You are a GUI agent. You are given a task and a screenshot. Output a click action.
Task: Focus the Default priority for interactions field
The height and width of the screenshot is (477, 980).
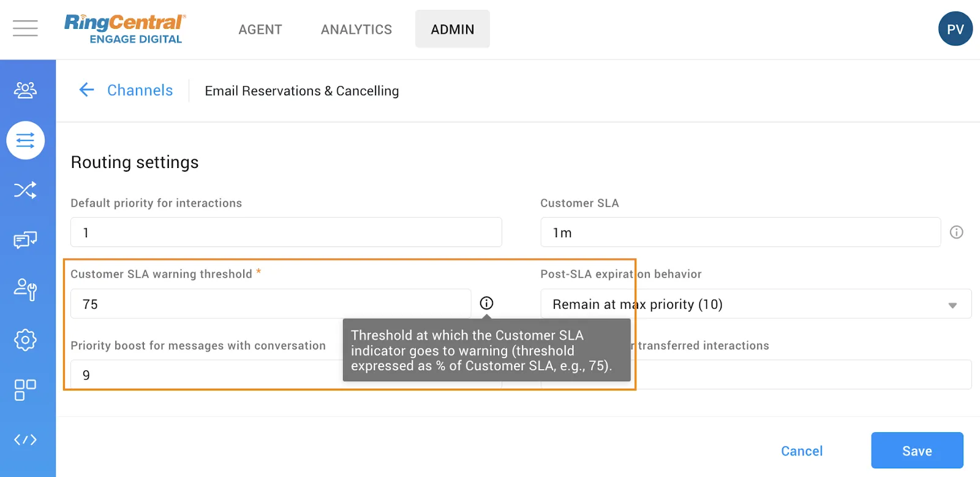286,233
